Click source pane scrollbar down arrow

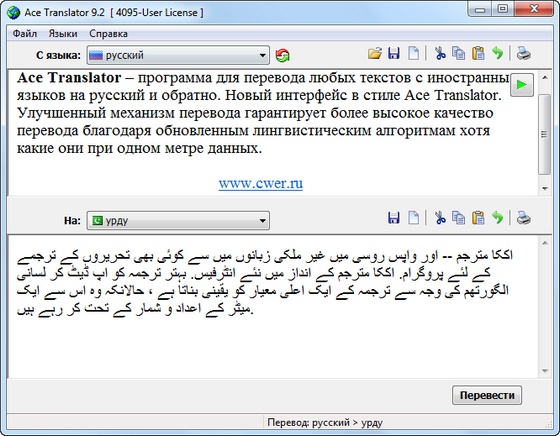coord(545,188)
